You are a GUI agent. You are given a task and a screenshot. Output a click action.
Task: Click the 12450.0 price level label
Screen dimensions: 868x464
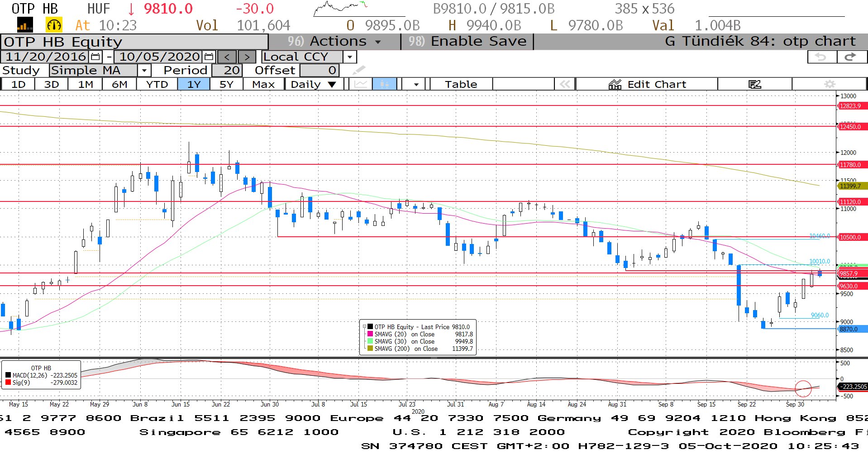click(853, 127)
